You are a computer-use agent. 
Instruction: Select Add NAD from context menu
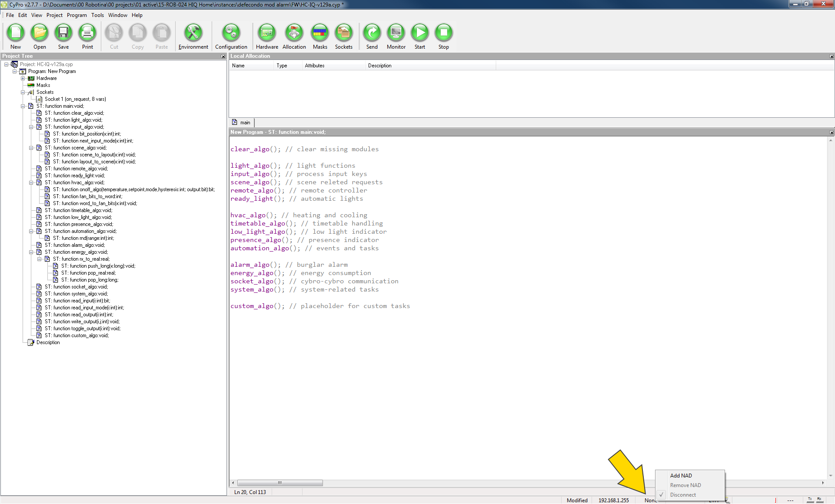(x=681, y=476)
